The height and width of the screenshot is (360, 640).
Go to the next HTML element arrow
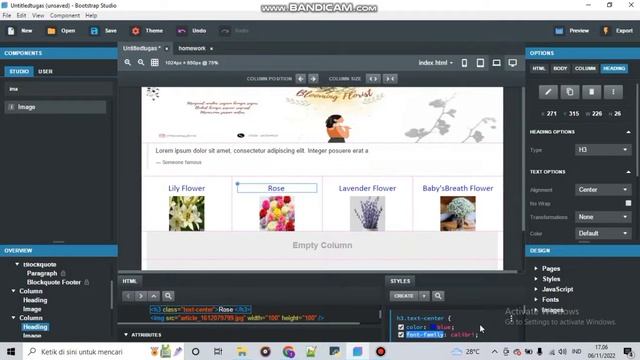[141, 296]
